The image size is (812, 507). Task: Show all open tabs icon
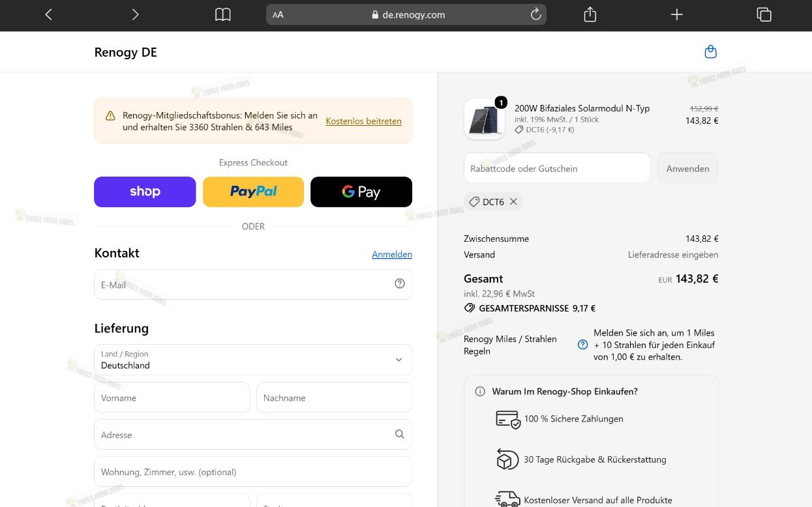coord(764,14)
